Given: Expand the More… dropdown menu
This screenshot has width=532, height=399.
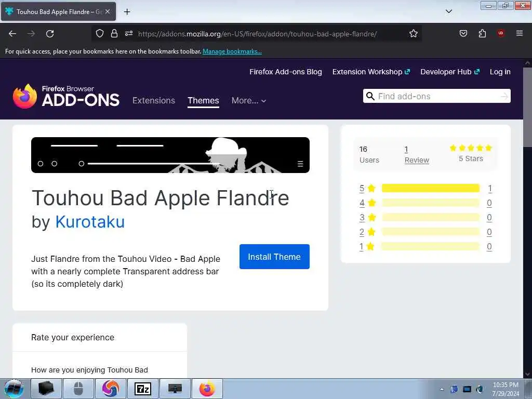Looking at the screenshot, I should coord(249,100).
